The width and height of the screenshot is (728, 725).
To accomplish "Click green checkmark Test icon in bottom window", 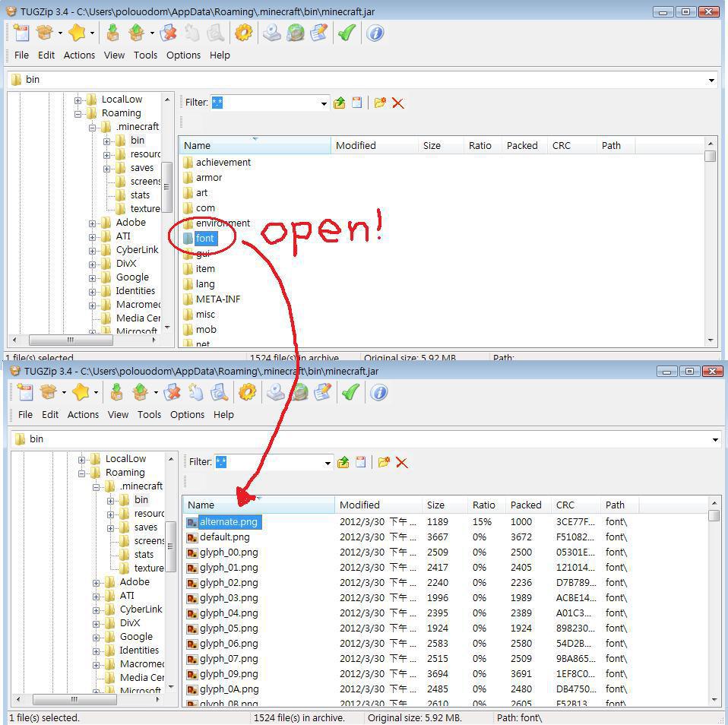I will (x=350, y=392).
